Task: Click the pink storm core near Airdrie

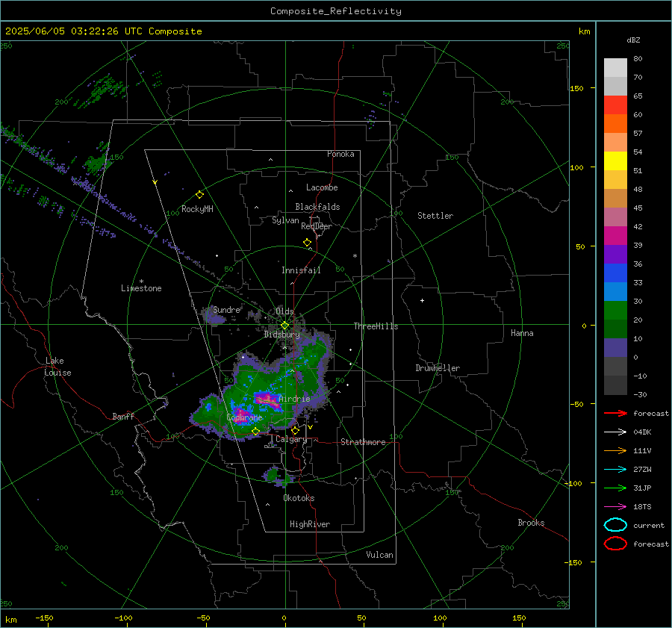Action: [266, 399]
